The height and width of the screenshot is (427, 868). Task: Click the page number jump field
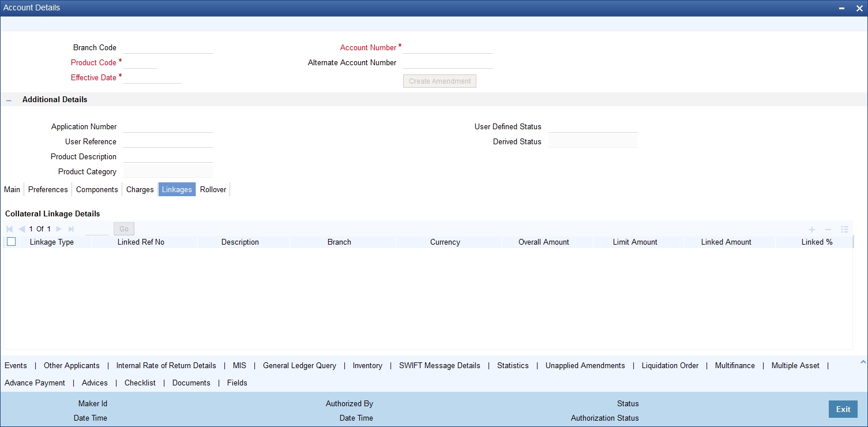(x=97, y=229)
